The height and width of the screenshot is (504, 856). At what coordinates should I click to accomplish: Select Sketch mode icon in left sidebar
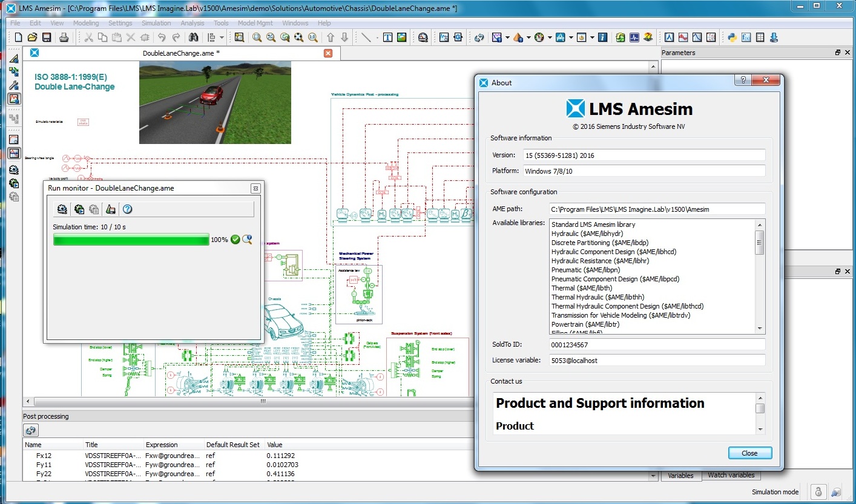(x=14, y=59)
